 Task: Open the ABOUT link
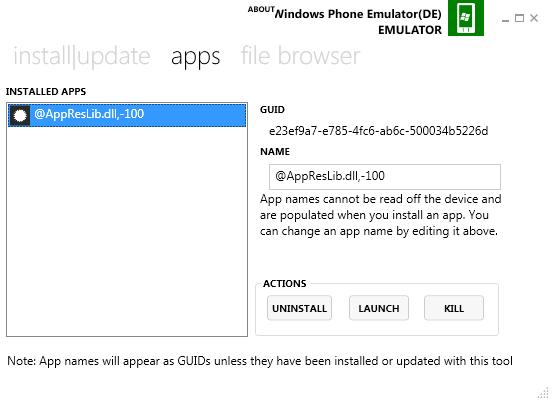tap(261, 10)
